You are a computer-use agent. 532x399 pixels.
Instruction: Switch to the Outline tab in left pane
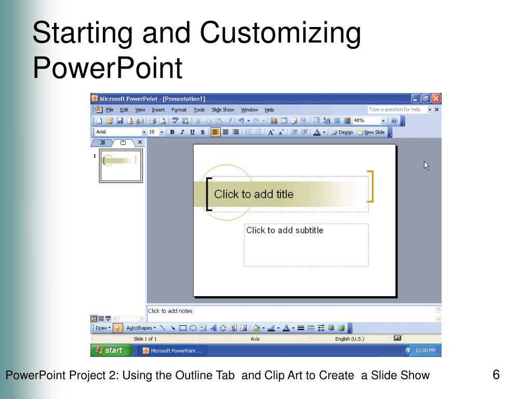click(x=102, y=142)
